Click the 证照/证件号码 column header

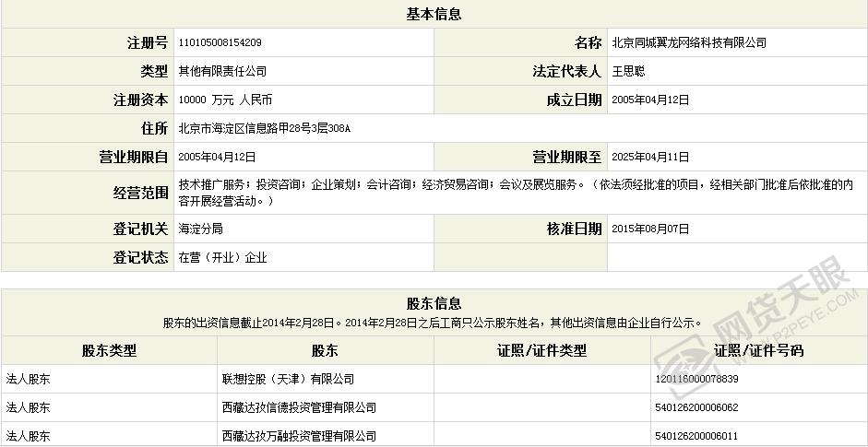[759, 350]
